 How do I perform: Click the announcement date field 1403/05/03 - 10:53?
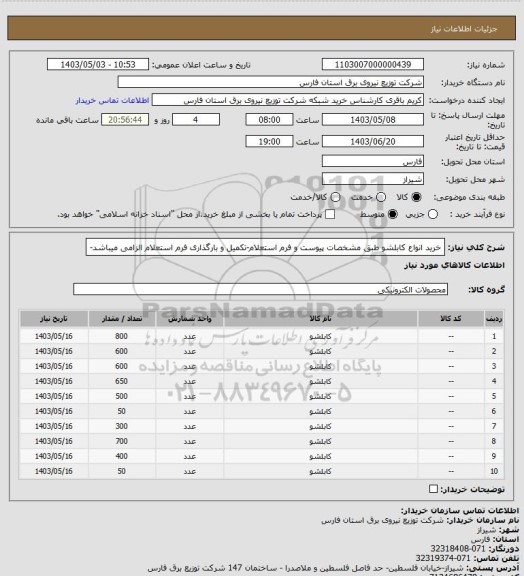click(98, 64)
